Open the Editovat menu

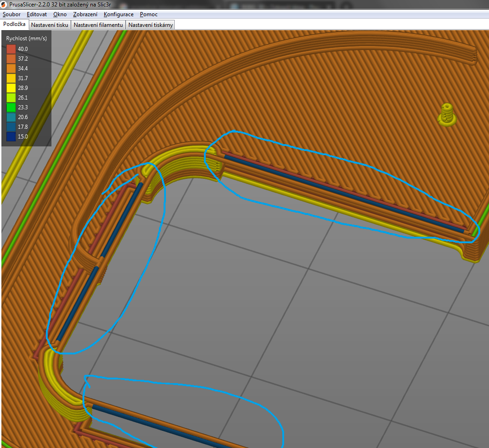click(x=37, y=14)
